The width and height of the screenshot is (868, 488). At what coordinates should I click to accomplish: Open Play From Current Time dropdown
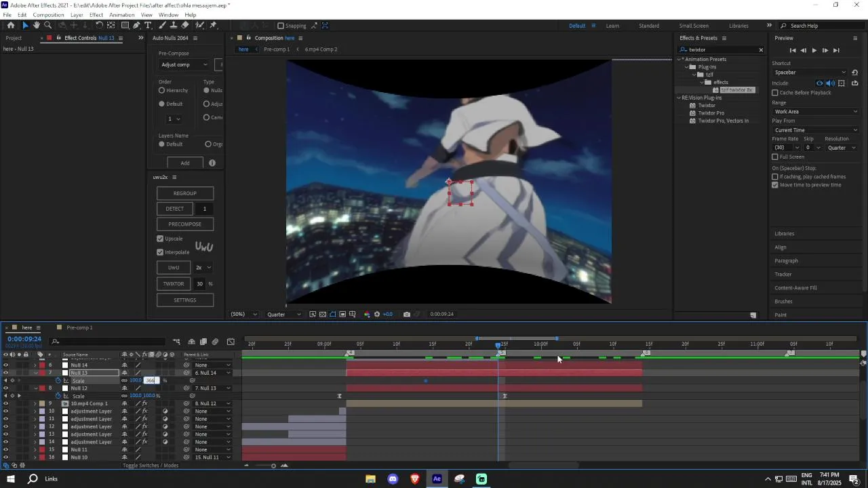[x=816, y=130]
